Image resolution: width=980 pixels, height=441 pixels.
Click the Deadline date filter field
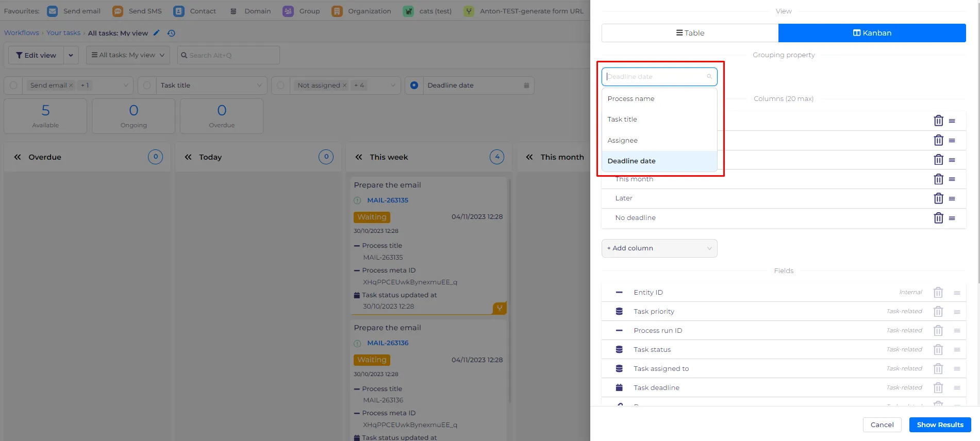tap(478, 86)
